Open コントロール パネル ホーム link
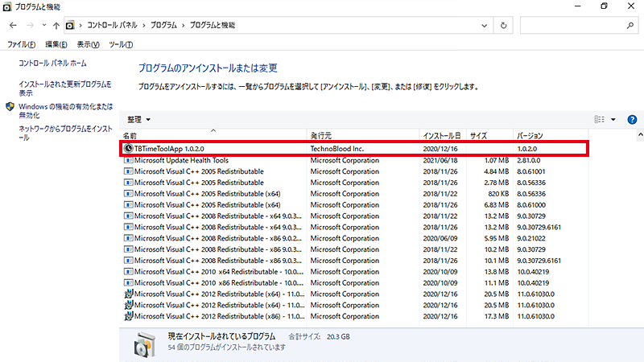Screen dimensions: 644x362 pyautogui.click(x=52, y=64)
